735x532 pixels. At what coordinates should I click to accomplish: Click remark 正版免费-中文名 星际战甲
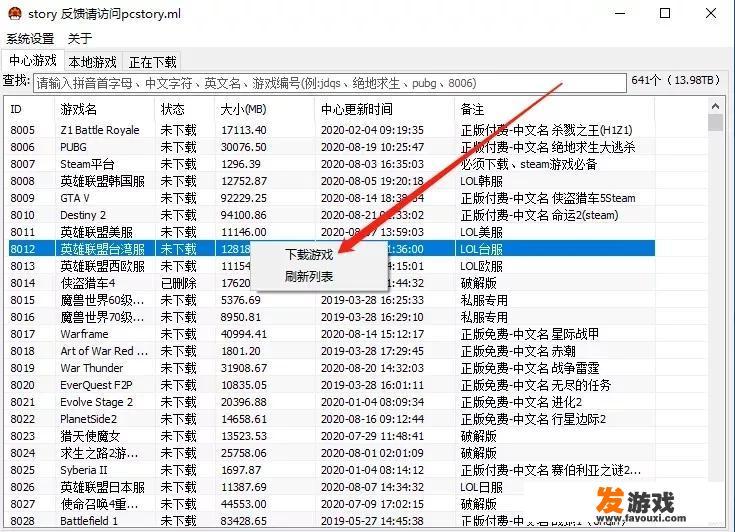click(530, 334)
